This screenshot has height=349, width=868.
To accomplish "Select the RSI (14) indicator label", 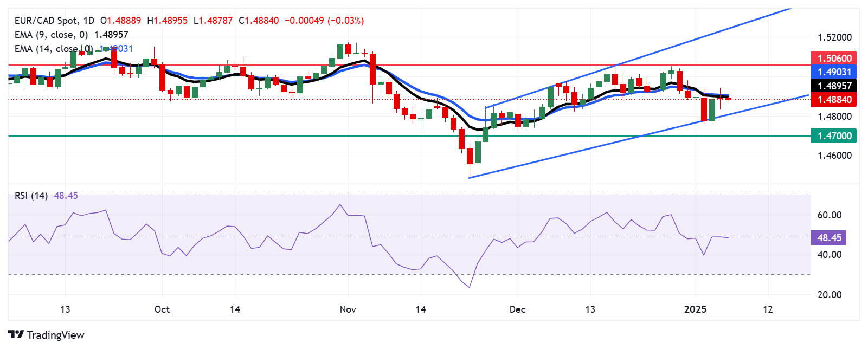I will [31, 196].
